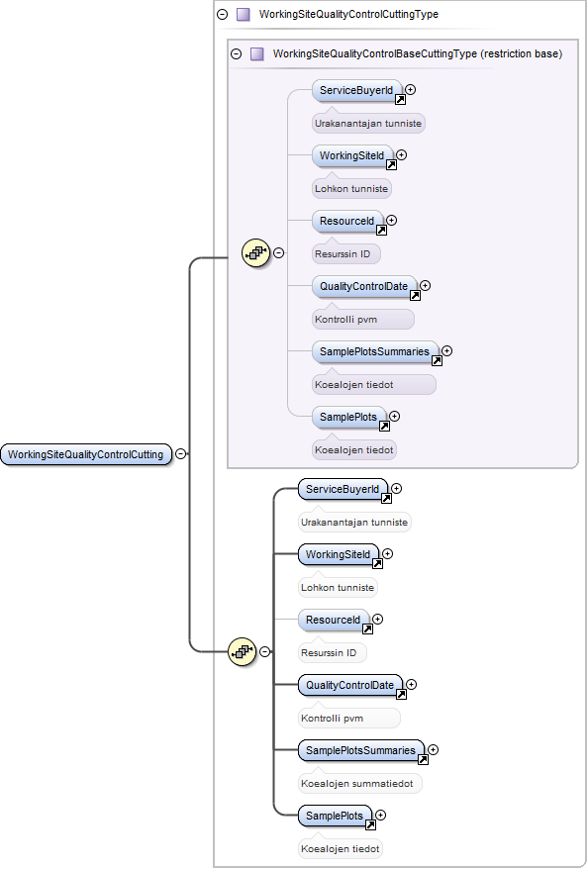588x869 pixels.
Task: Click the sequence compositor icon inside the restriction base
Action: [256, 253]
